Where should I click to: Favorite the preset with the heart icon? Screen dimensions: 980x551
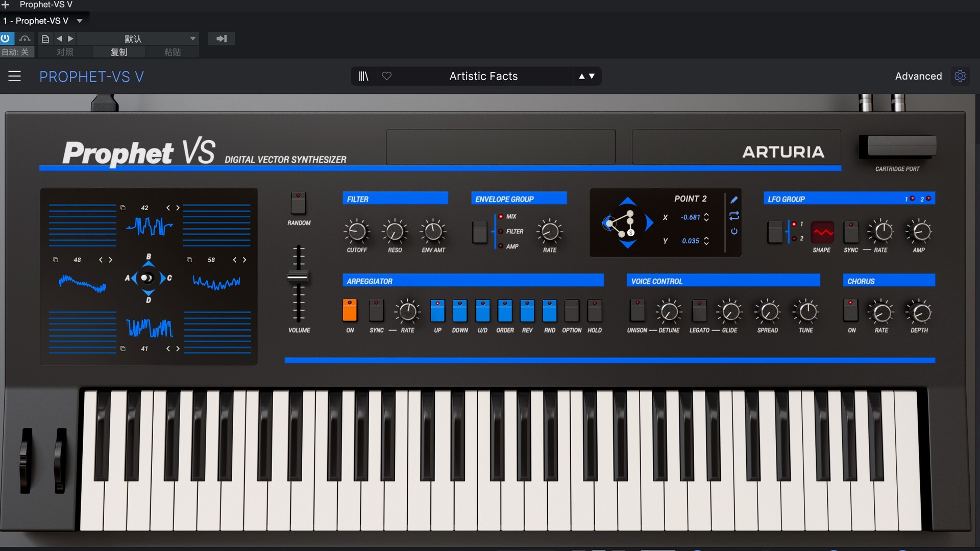coord(387,76)
